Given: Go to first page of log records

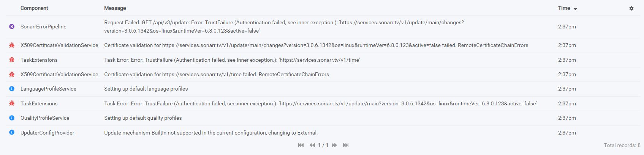Looking at the screenshot, I should point(301,145).
